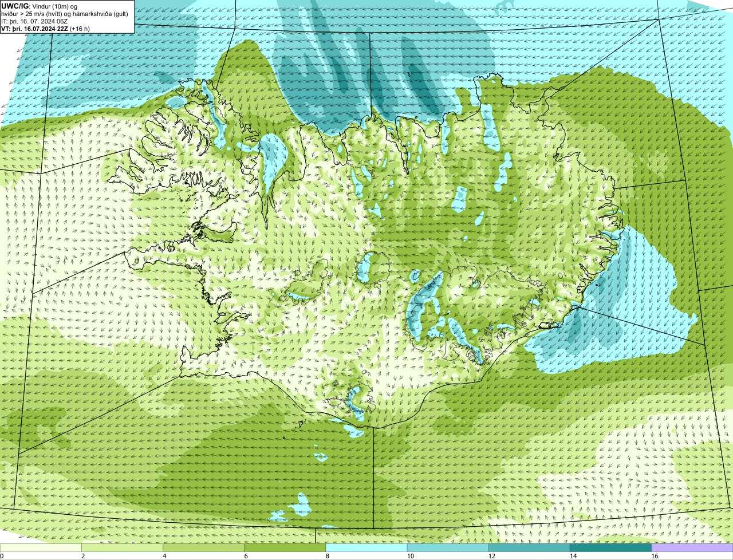Click the title line "UWC/IG: Vindur (10m) og"
The image size is (733, 560).
click(40, 6)
